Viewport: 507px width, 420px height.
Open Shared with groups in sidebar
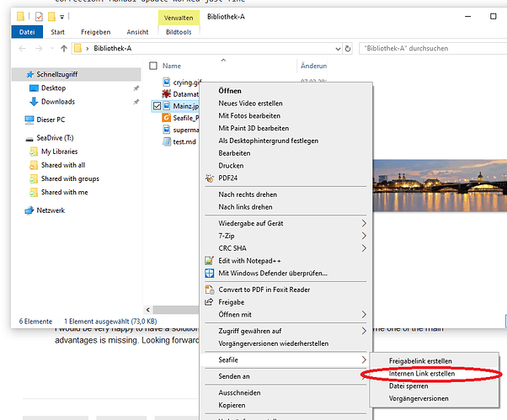click(70, 179)
